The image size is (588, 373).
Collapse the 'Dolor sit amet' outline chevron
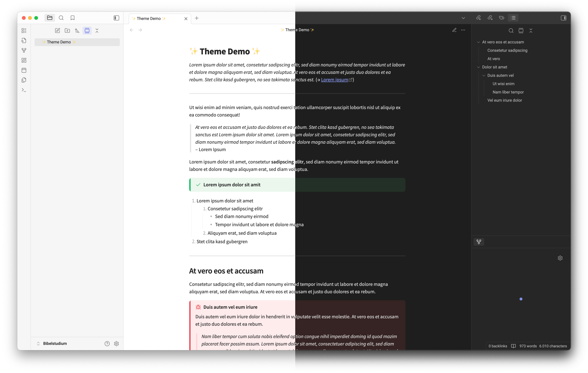tap(478, 67)
